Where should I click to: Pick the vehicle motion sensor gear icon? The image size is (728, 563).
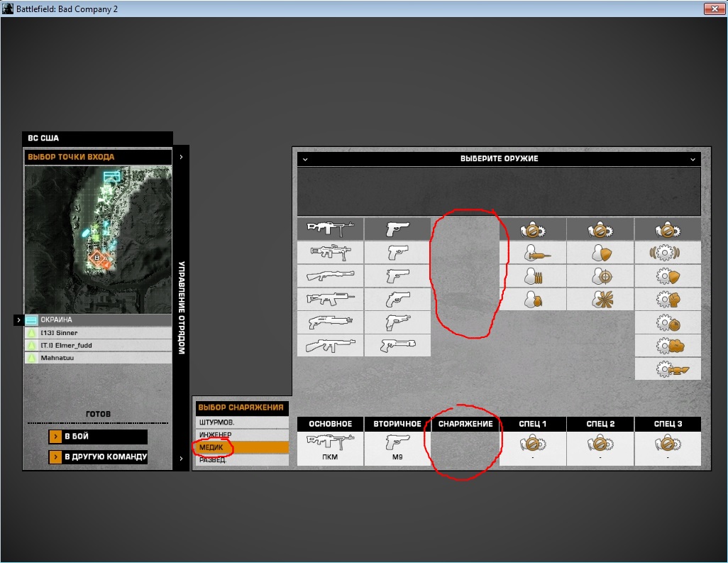[x=668, y=253]
